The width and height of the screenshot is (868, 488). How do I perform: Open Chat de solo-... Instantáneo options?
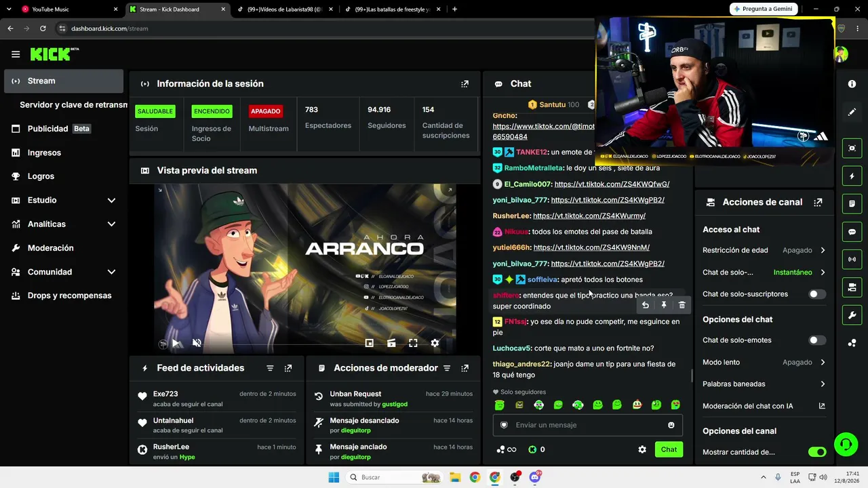point(764,272)
